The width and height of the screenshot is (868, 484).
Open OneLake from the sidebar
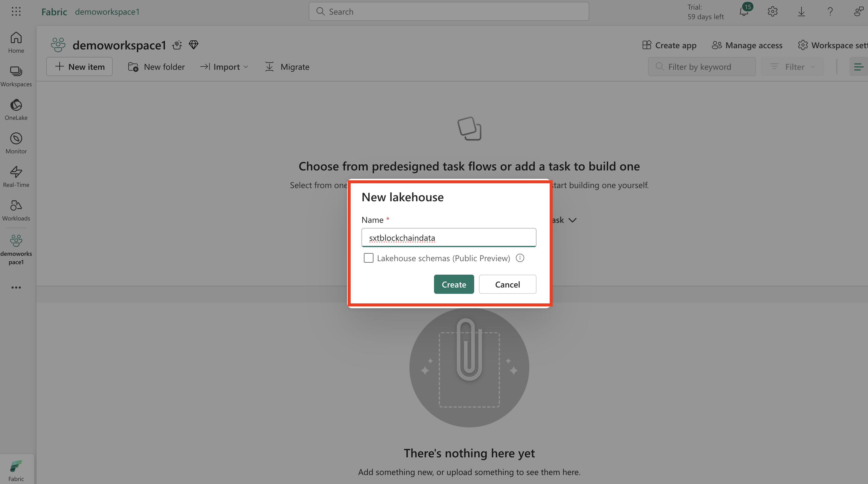(x=16, y=109)
